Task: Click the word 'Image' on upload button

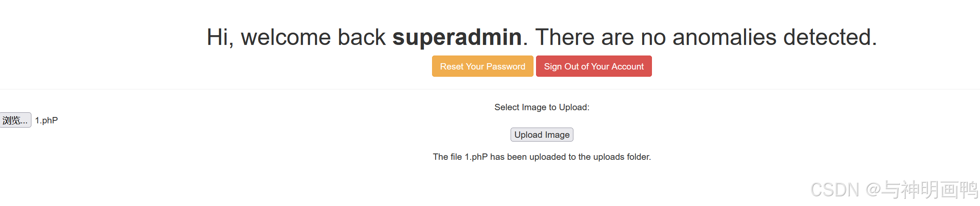Action: pos(557,135)
